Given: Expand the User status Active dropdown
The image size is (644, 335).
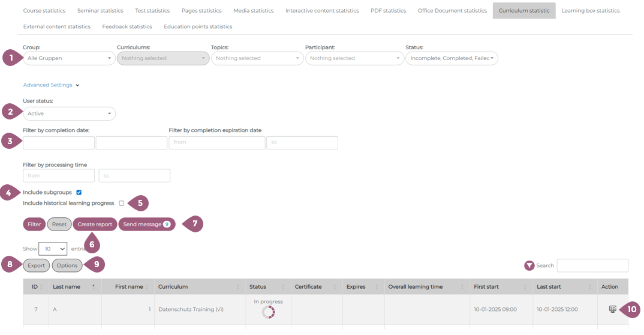Looking at the screenshot, I should [x=69, y=113].
